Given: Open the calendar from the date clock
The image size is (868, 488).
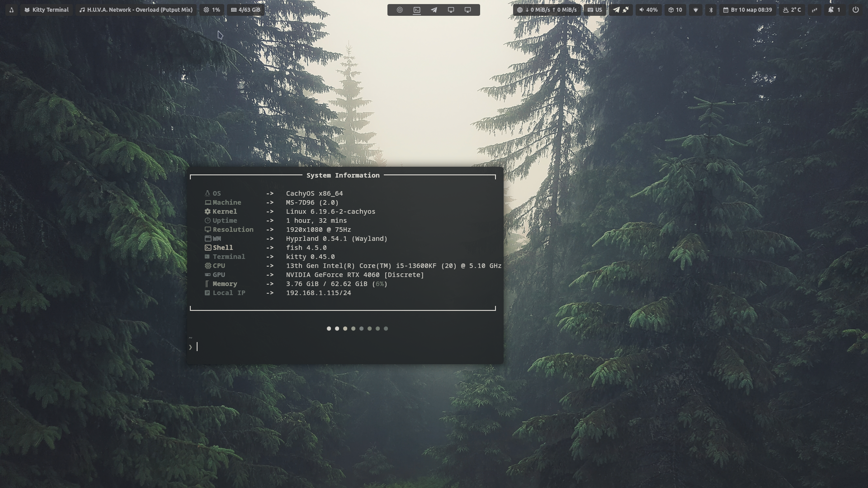Looking at the screenshot, I should pyautogui.click(x=747, y=9).
